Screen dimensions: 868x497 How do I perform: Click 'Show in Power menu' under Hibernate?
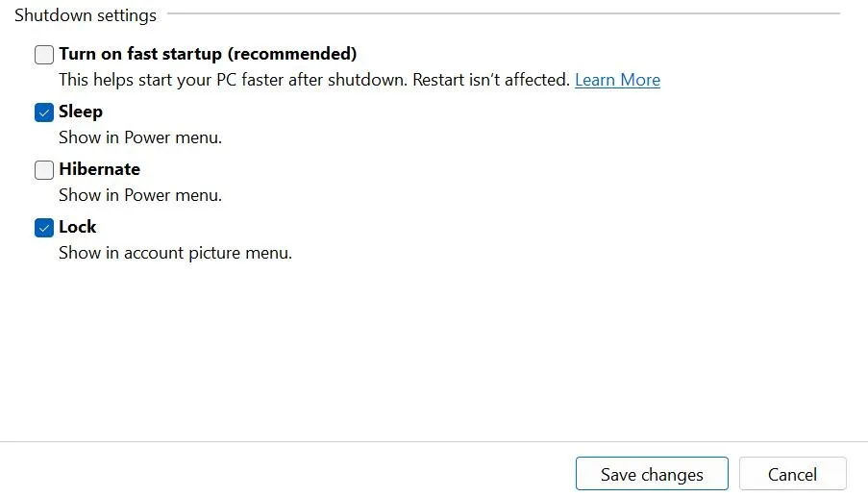pyautogui.click(x=140, y=195)
